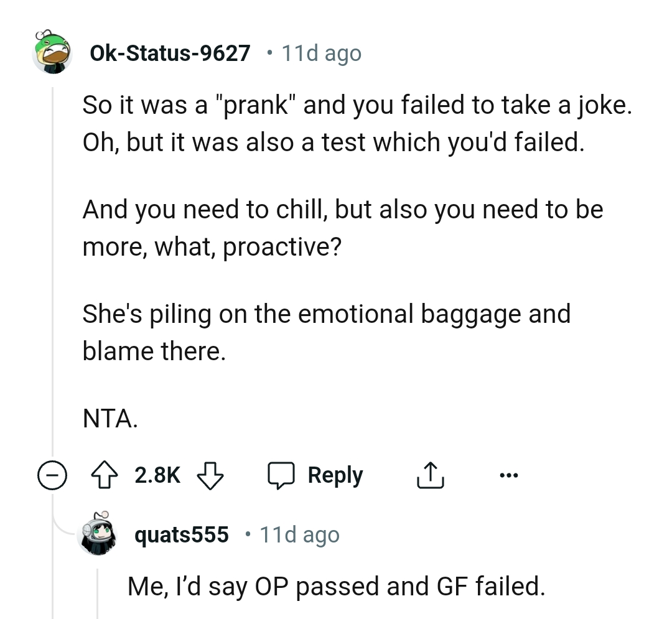Click quats555's avatar image
The image size is (672, 619).
click(x=98, y=534)
